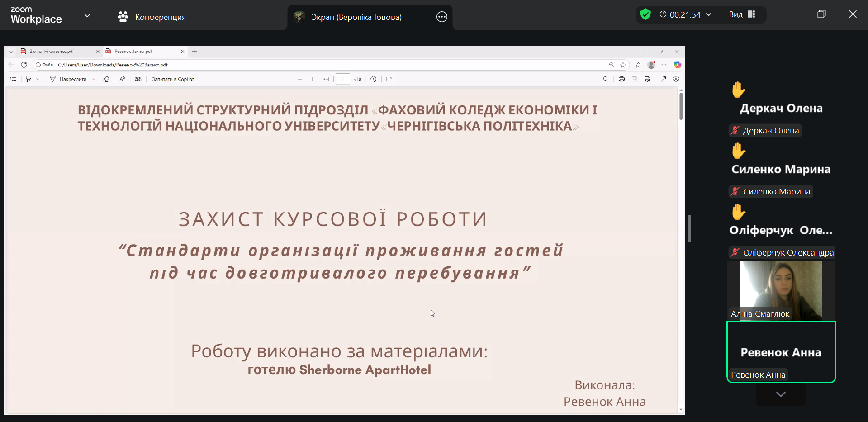Toggle the PDF table of contents sidebar

point(14,79)
